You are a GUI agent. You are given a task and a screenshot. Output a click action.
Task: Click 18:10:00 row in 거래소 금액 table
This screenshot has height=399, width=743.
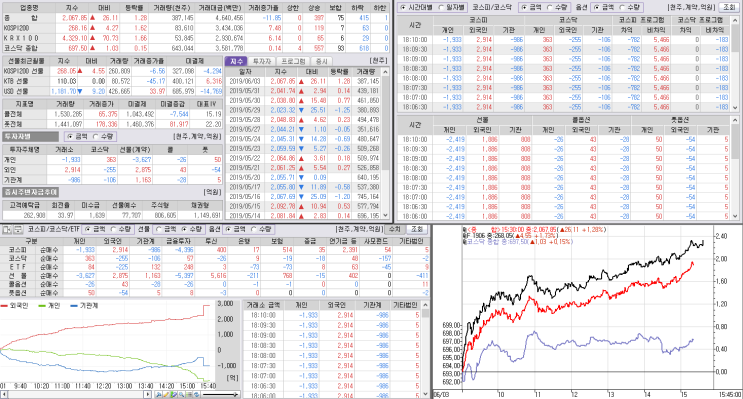(x=332, y=315)
